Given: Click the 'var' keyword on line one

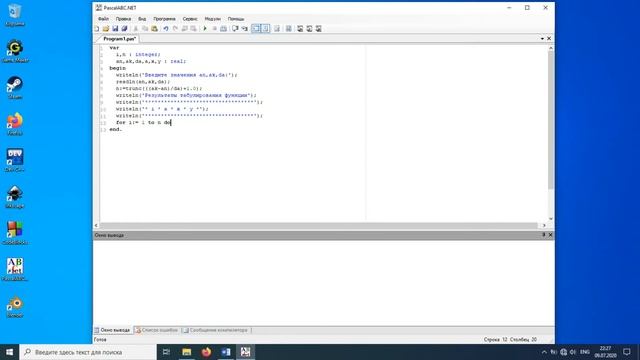Looking at the screenshot, I should click(x=114, y=48).
